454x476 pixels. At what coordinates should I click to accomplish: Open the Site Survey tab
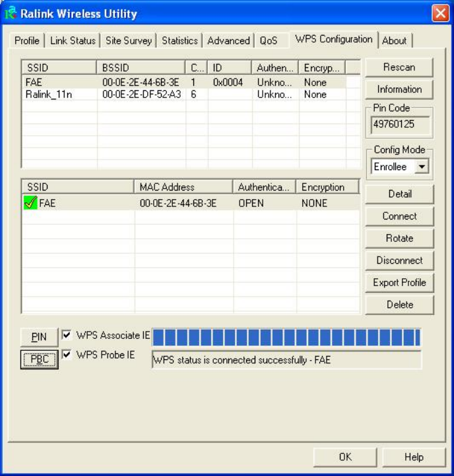(129, 40)
